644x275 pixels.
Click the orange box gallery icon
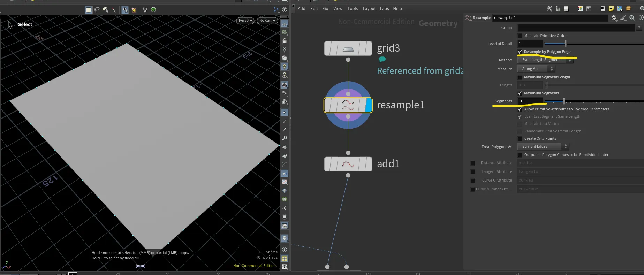click(x=628, y=9)
